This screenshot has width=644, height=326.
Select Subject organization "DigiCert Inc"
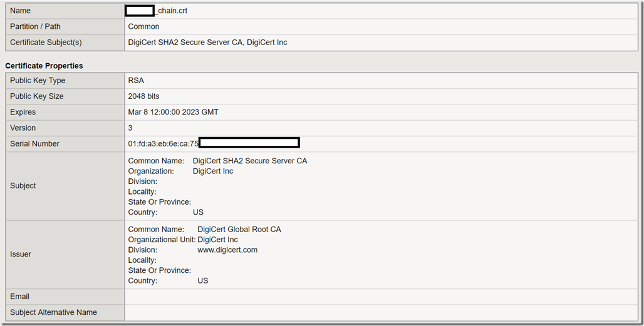tap(213, 171)
